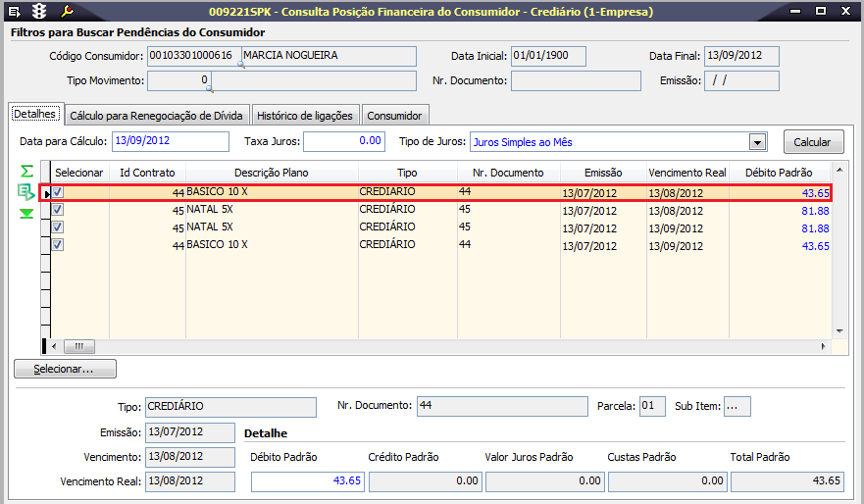Click the Nr. Documento filter field
The height and width of the screenshot is (504, 864).
[x=577, y=81]
